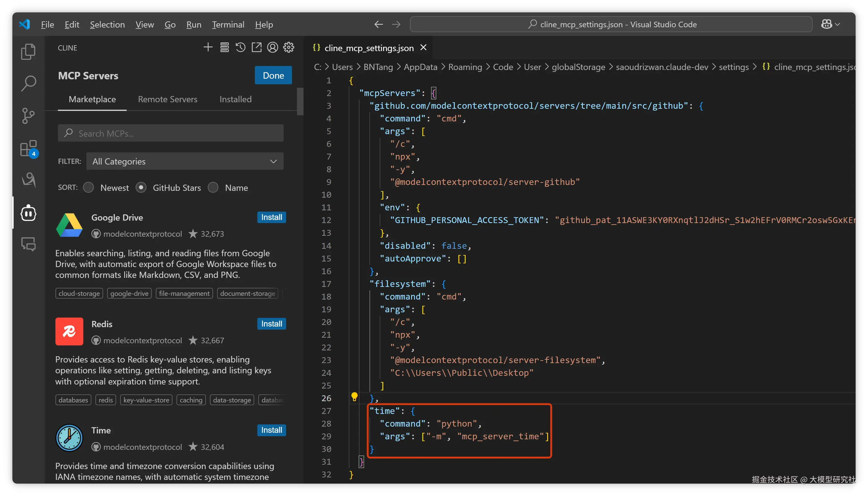Image resolution: width=868 pixels, height=496 pixels.
Task: Open the Extensions view with badge
Action: tap(28, 148)
